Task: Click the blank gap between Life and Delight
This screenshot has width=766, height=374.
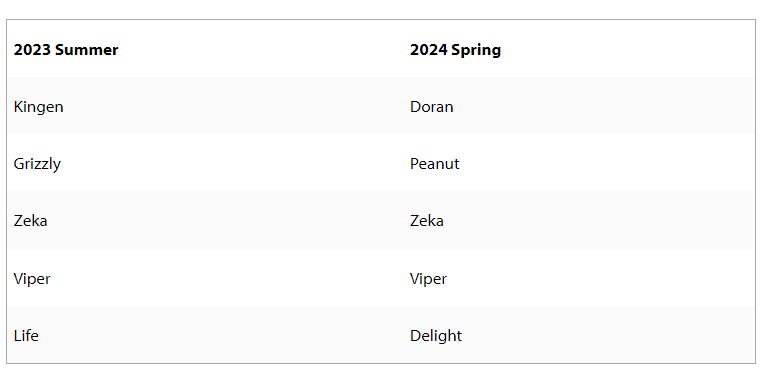Action: click(224, 336)
